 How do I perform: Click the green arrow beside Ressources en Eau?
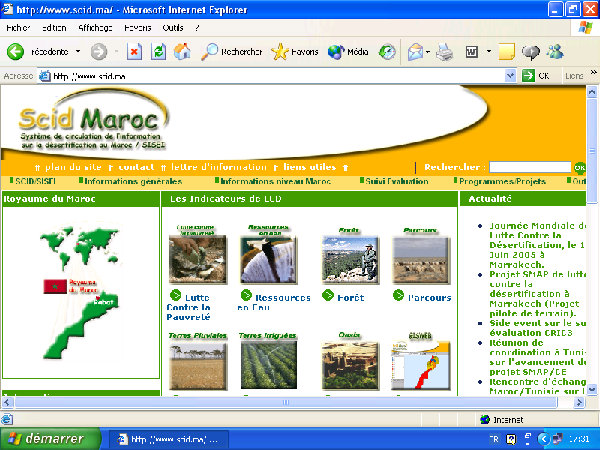pos(246,295)
